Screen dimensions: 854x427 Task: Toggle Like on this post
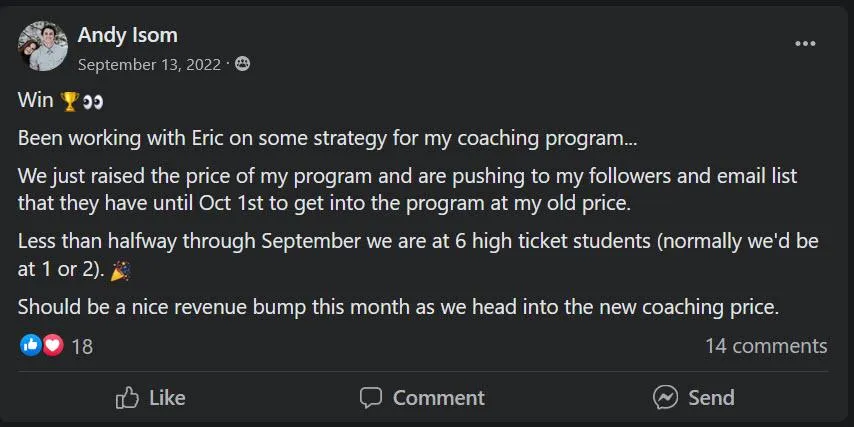coord(150,397)
